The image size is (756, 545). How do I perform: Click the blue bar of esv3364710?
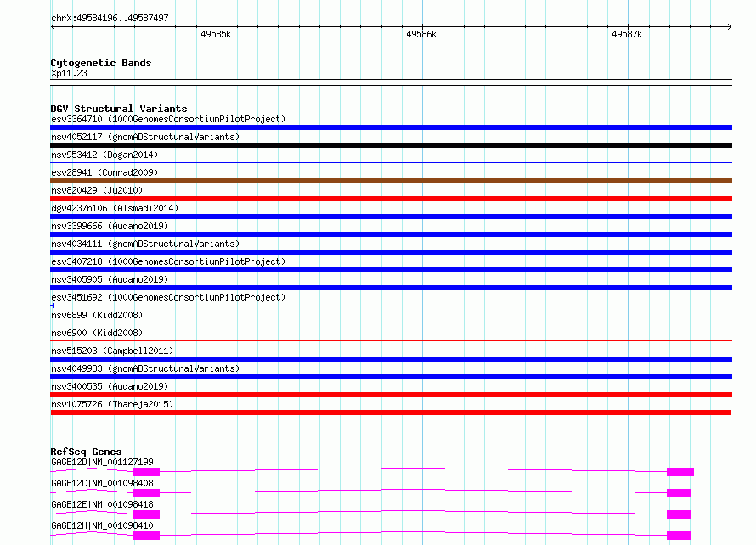[x=391, y=127]
